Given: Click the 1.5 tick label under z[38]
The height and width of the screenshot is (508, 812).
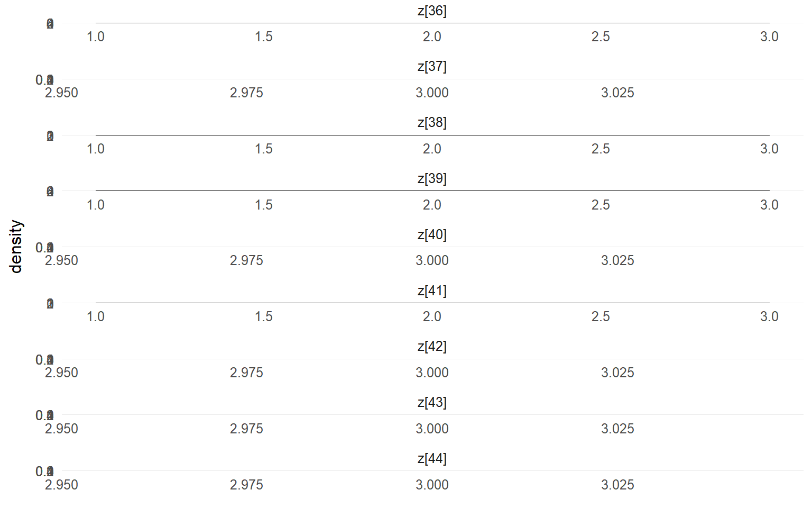Looking at the screenshot, I should [264, 149].
